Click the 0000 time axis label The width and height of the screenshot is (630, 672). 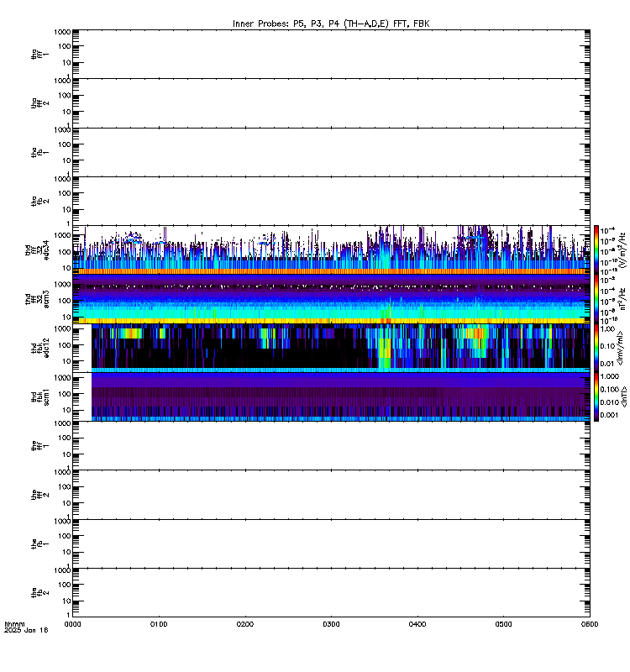72,624
